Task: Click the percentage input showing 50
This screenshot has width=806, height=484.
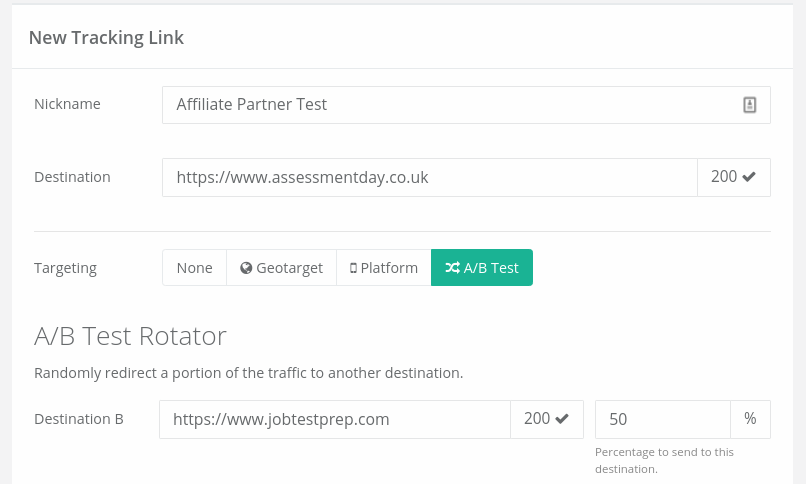Action: click(x=663, y=419)
